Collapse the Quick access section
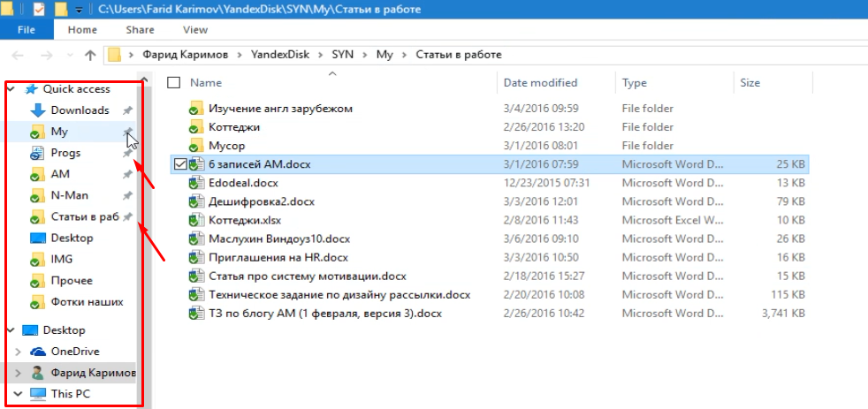 tap(11, 89)
